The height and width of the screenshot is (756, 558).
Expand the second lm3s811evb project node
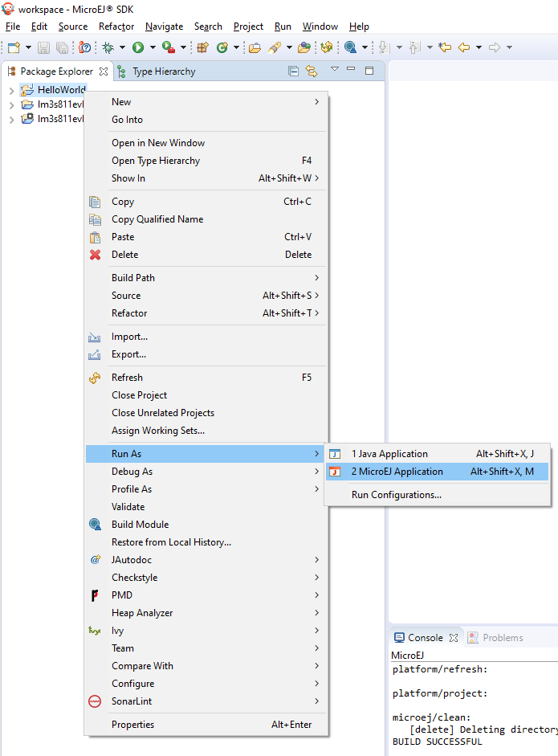11,119
